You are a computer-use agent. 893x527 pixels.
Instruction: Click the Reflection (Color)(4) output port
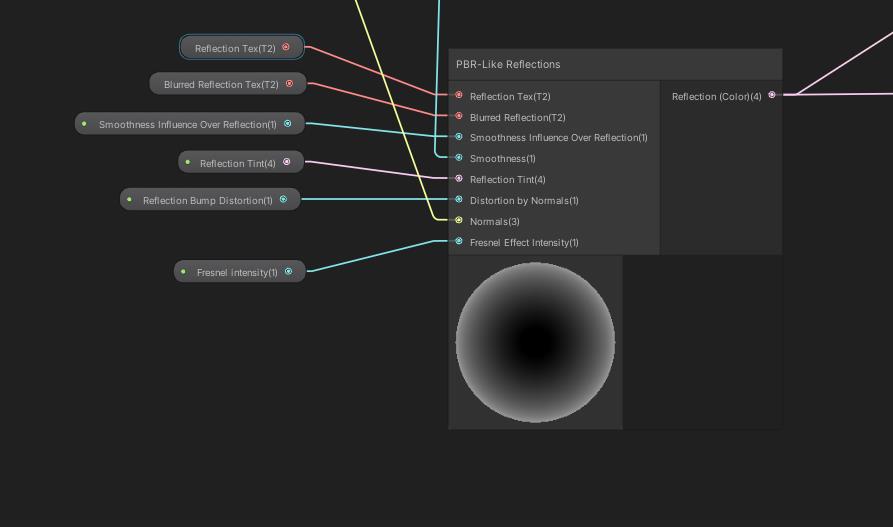tap(772, 95)
